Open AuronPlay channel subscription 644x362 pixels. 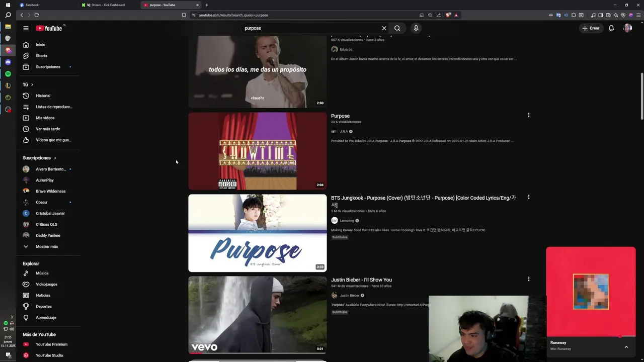44,180
